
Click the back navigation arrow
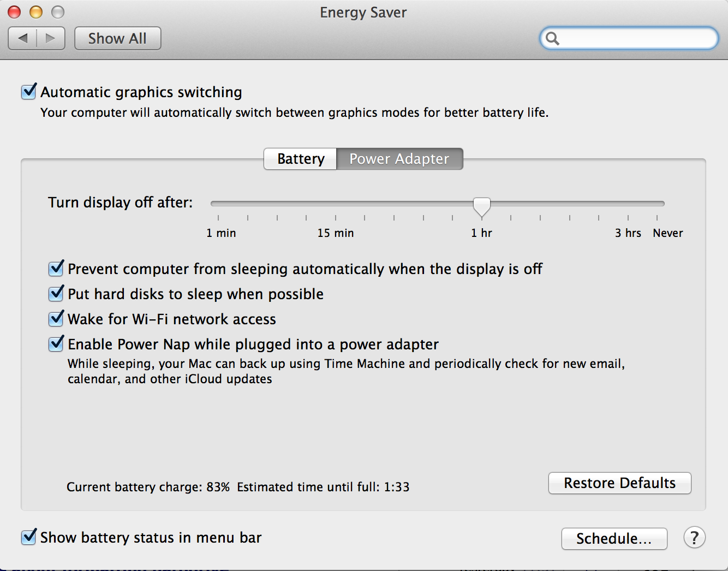click(23, 38)
